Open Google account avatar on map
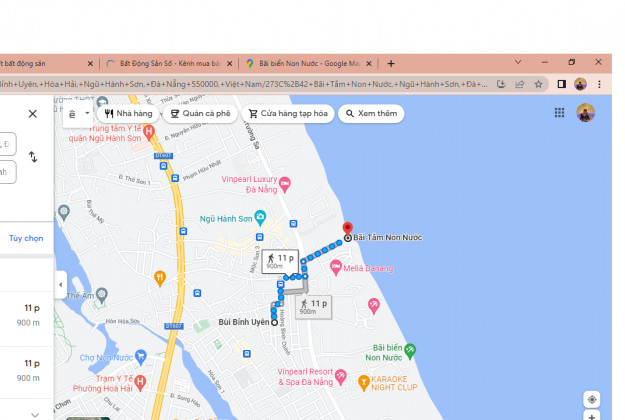 [585, 113]
